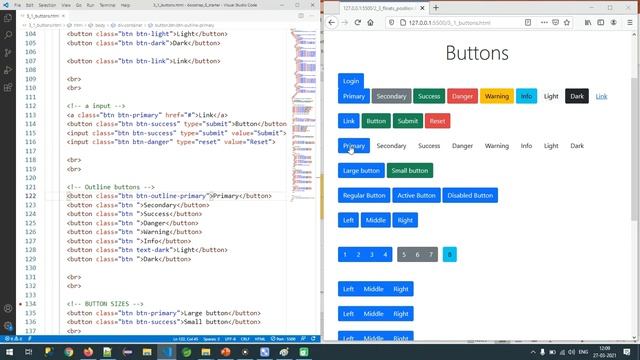Open the Accounts icon in the activity bar
Screen dimensions: 640x360
(8, 309)
